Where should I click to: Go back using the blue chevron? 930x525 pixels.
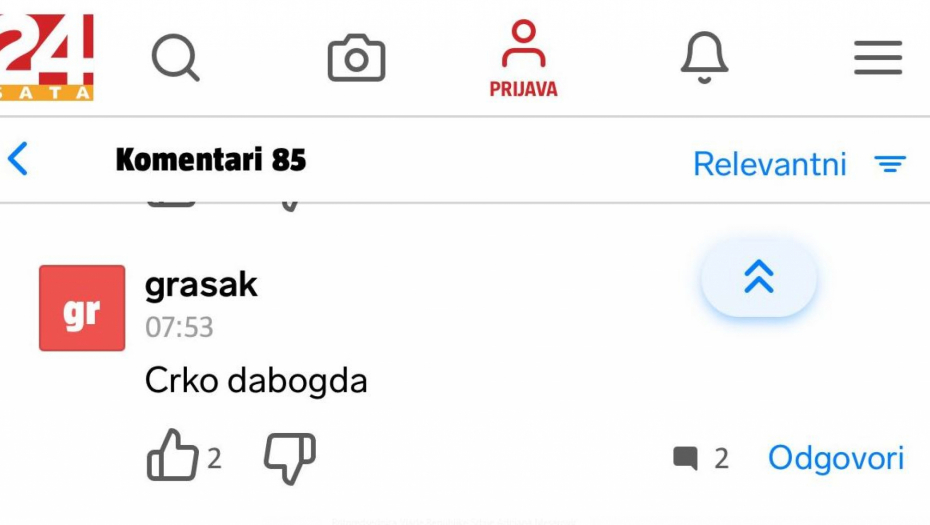[x=18, y=159]
